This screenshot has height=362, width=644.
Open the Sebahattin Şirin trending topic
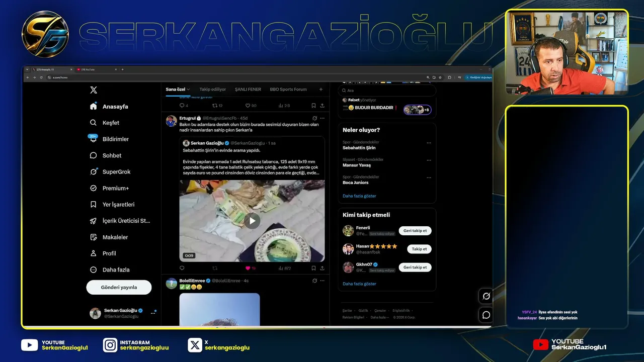[x=359, y=148]
